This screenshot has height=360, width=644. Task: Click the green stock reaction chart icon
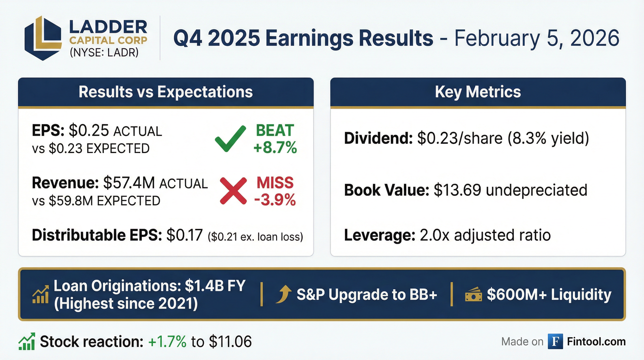point(27,341)
